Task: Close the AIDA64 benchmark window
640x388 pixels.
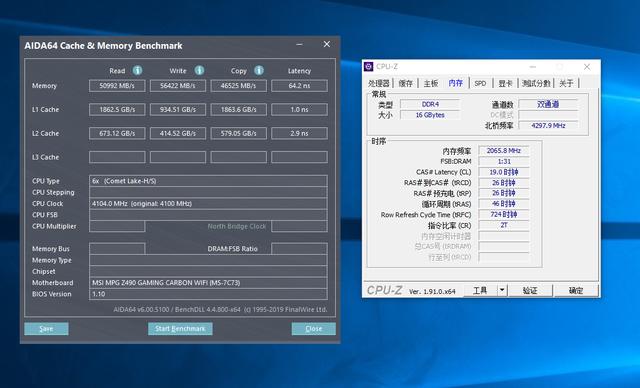Action: (327, 44)
